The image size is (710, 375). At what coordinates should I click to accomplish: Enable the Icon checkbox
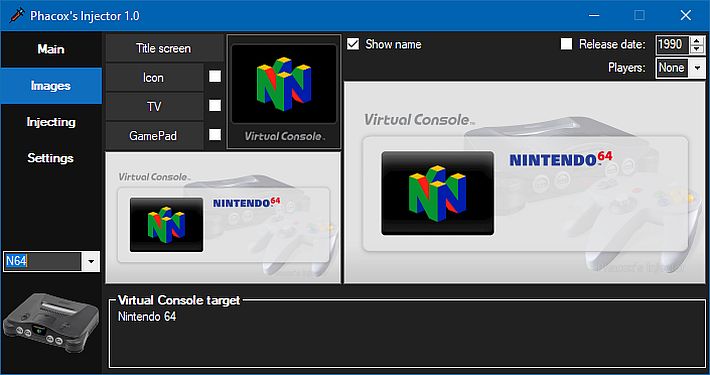click(x=215, y=76)
